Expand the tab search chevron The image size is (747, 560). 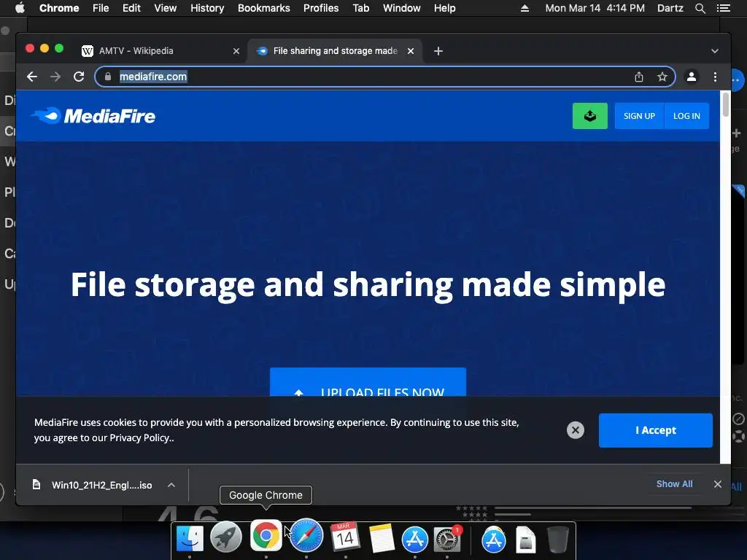click(x=715, y=51)
